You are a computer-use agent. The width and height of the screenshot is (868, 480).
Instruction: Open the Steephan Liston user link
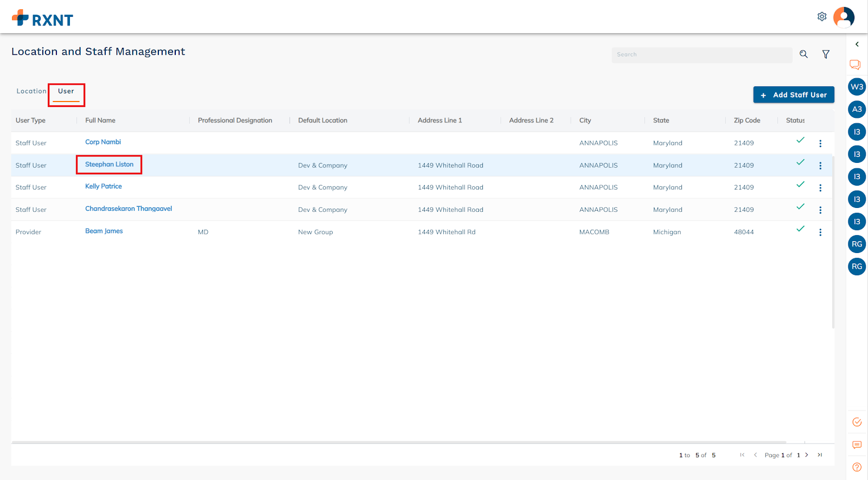coord(109,164)
